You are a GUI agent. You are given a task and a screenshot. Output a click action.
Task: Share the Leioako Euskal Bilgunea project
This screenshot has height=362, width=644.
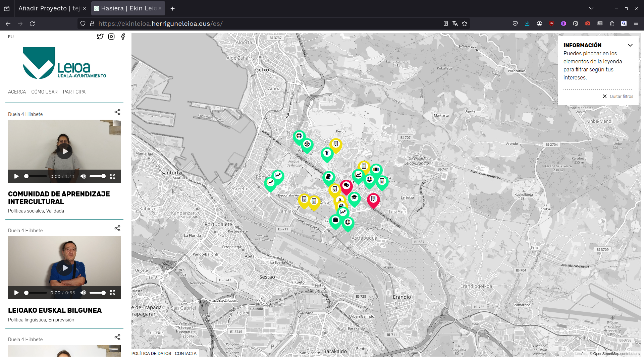pos(117,228)
